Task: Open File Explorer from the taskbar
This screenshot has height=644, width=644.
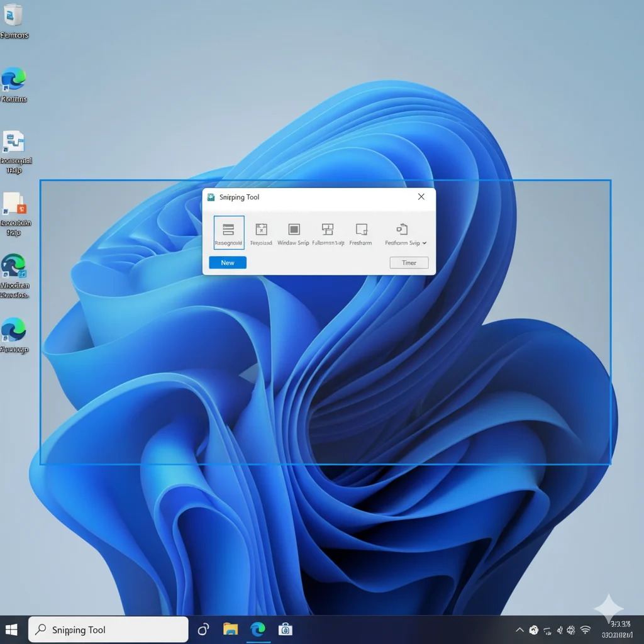Action: [x=231, y=628]
